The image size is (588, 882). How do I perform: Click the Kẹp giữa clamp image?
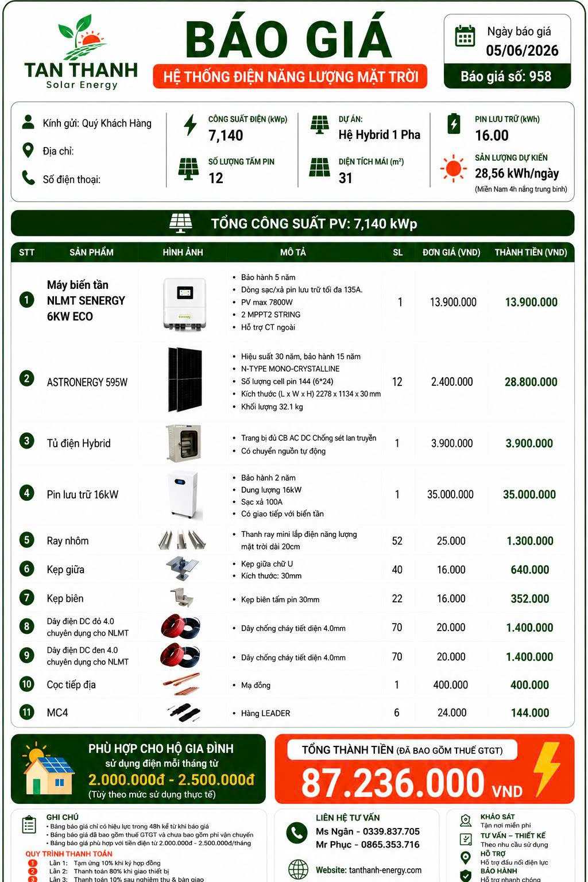pos(183,569)
